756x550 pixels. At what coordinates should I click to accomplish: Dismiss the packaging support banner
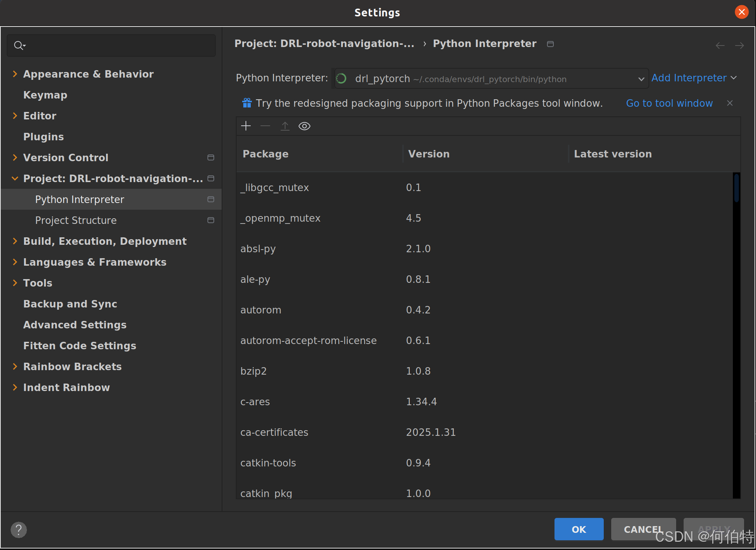pos(730,103)
